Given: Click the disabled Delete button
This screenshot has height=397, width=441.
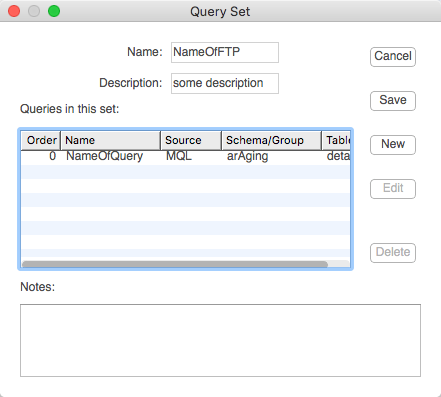Looking at the screenshot, I should point(393,253).
